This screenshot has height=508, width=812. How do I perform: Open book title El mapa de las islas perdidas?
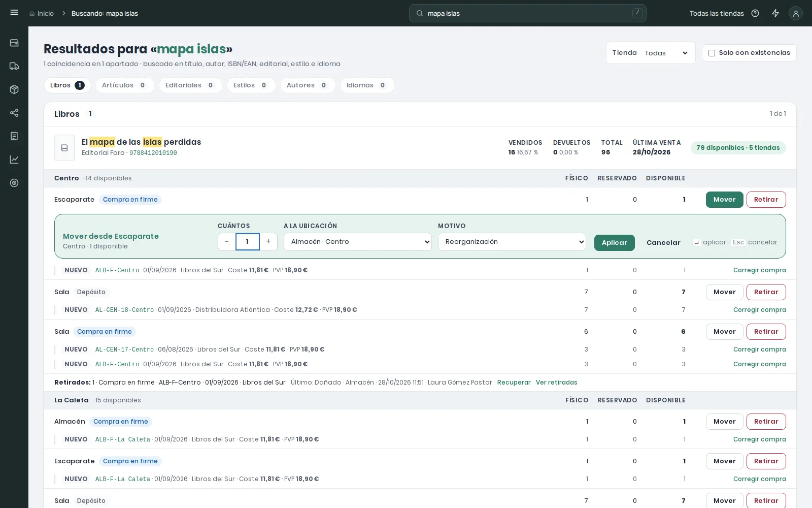pyautogui.click(x=141, y=142)
